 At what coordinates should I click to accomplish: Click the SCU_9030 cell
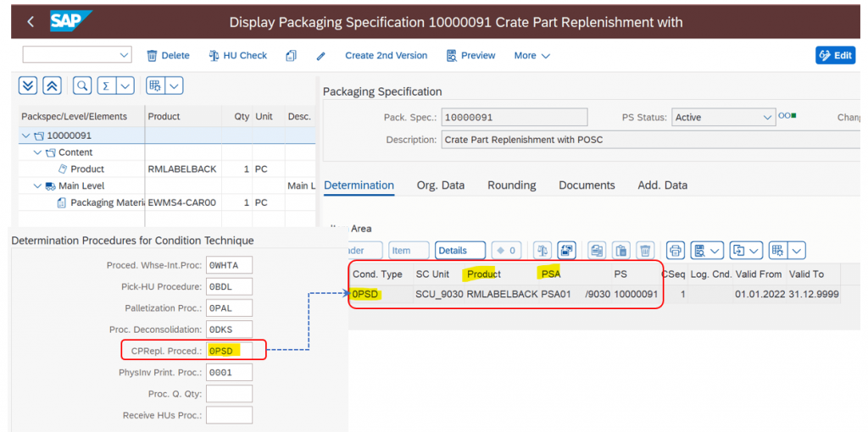pyautogui.click(x=439, y=294)
